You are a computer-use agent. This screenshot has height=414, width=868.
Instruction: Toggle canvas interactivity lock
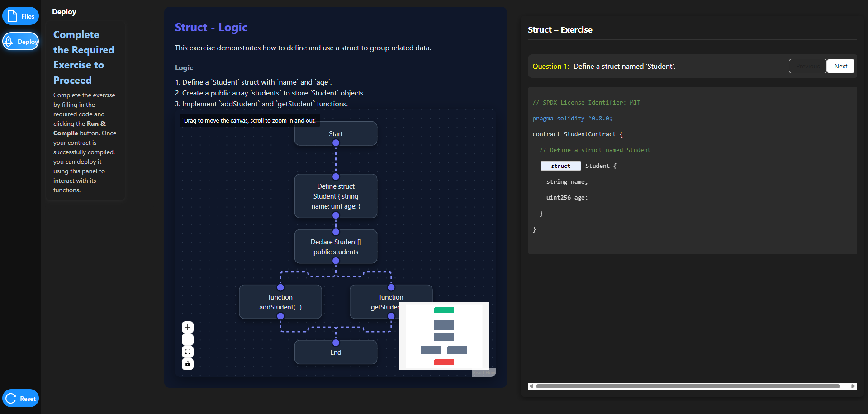188,364
